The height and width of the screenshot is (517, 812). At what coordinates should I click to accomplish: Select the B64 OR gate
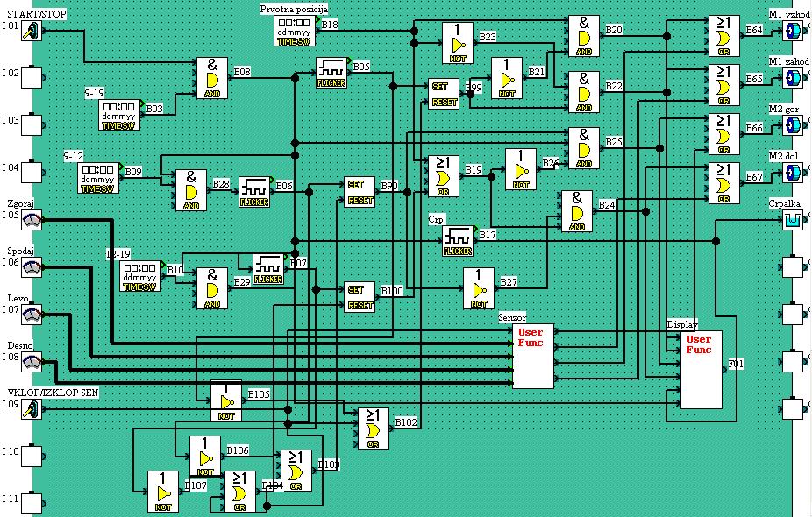tap(724, 36)
